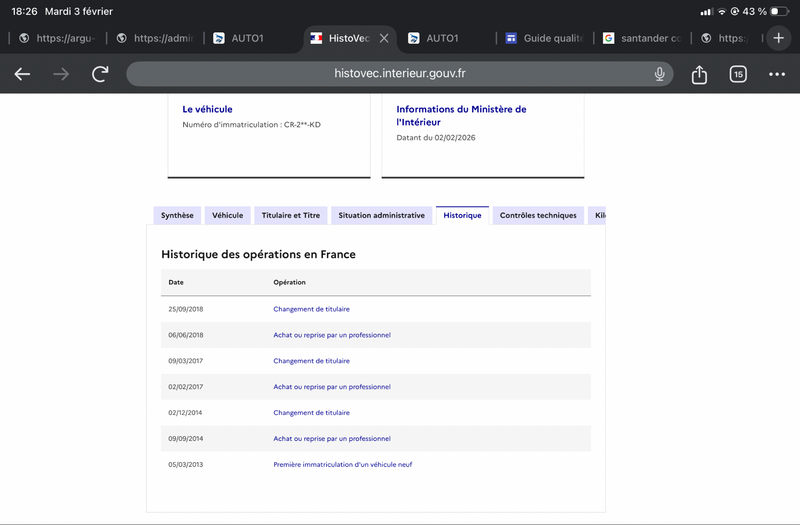Image resolution: width=800 pixels, height=525 pixels.
Task: Click Première immatriculation d'un véhicule neuf
Action: coord(342,465)
